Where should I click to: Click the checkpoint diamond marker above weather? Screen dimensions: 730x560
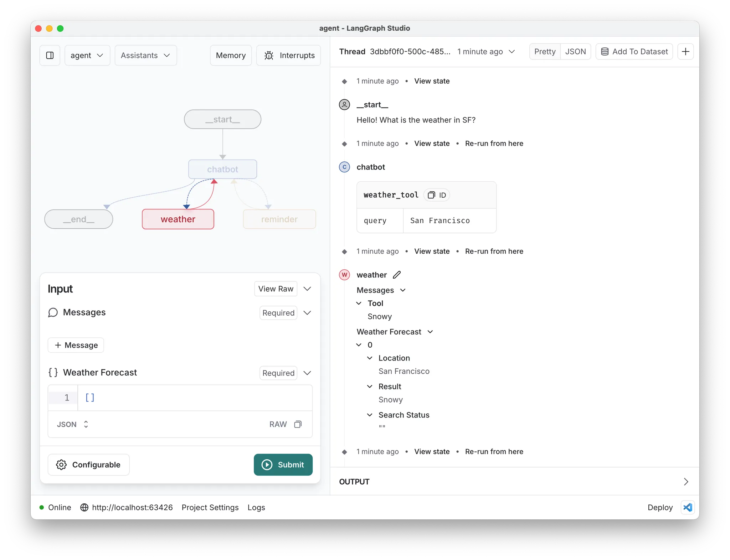pos(344,252)
